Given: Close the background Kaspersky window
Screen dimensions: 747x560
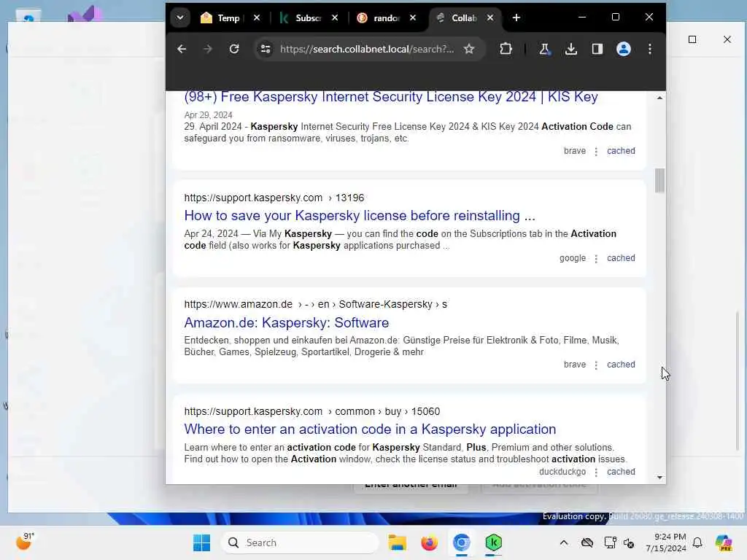Looking at the screenshot, I should 727,39.
